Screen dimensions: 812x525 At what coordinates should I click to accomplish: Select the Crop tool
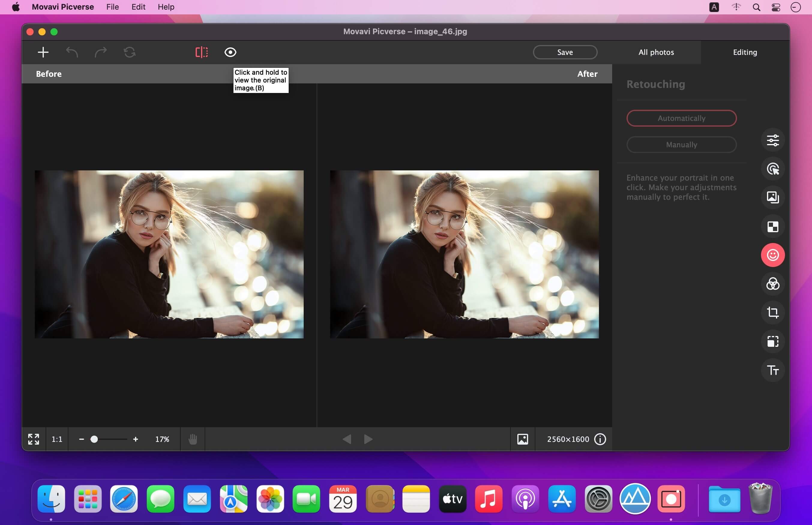[x=772, y=313]
